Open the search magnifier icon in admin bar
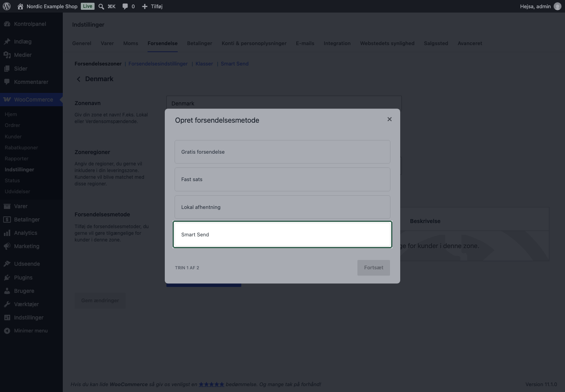565x392 pixels. point(101,6)
